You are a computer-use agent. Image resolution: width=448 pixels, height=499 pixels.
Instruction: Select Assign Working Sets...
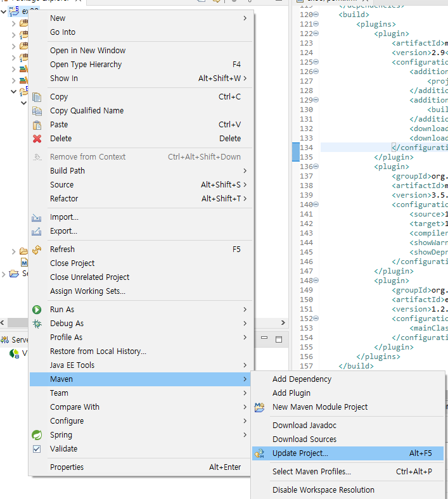point(141,291)
